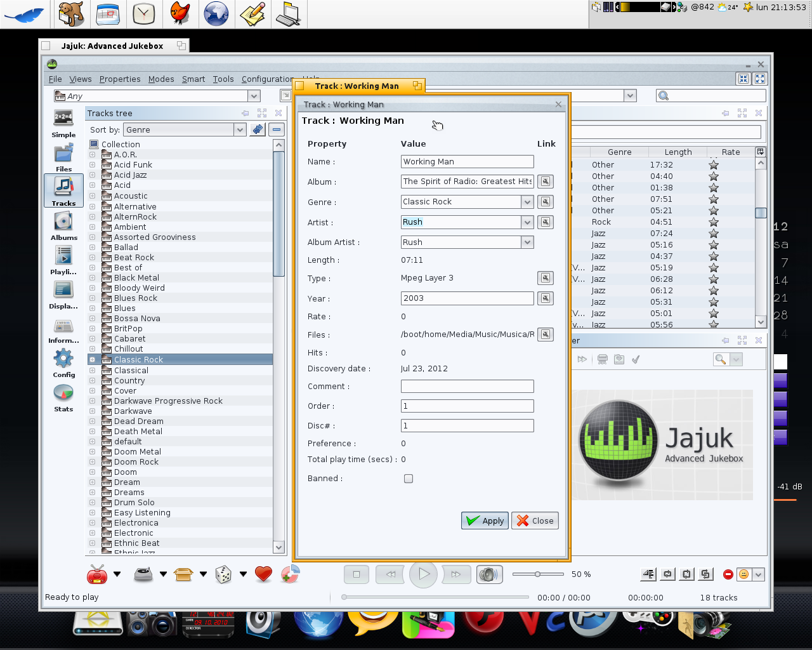Click the shuffle dice icon
This screenshot has width=812, height=650.
(223, 574)
